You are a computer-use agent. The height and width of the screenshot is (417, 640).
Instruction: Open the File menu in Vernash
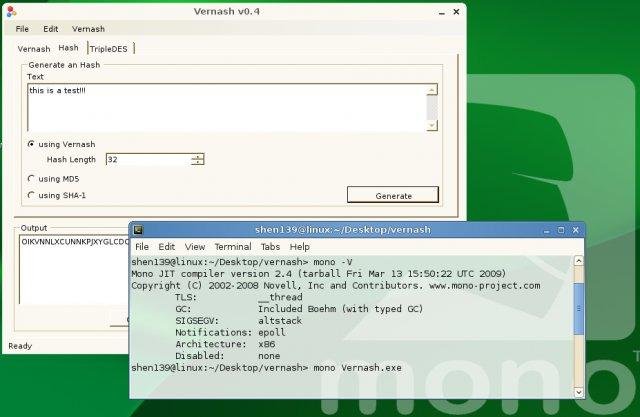click(22, 29)
